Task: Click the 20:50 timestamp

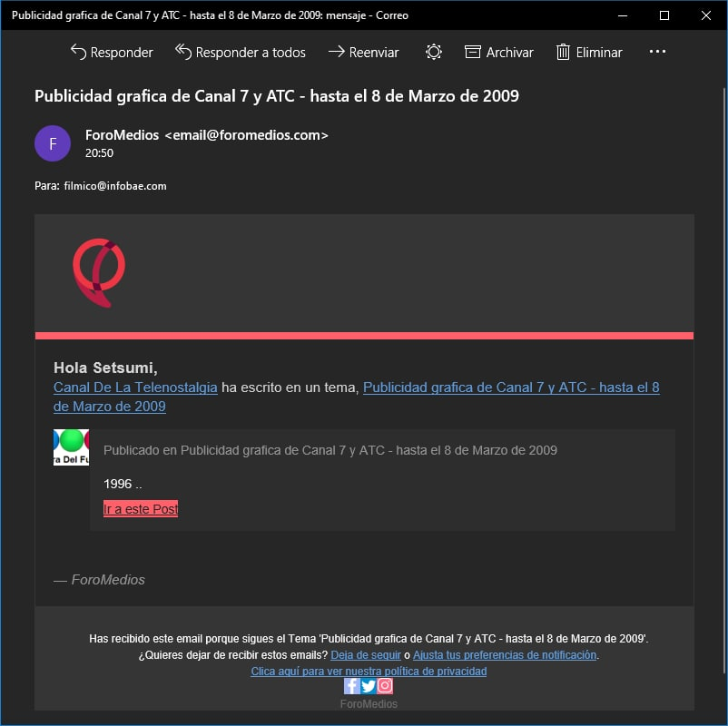Action: 99,153
